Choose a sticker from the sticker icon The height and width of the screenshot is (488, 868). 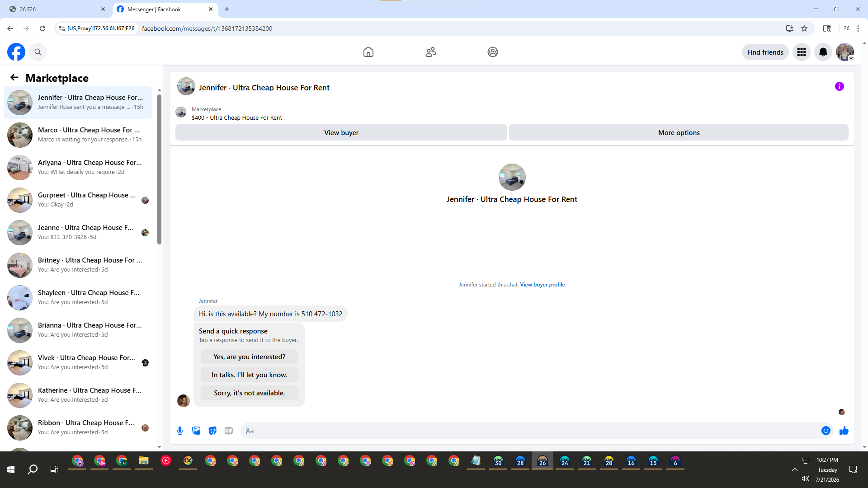(x=212, y=431)
